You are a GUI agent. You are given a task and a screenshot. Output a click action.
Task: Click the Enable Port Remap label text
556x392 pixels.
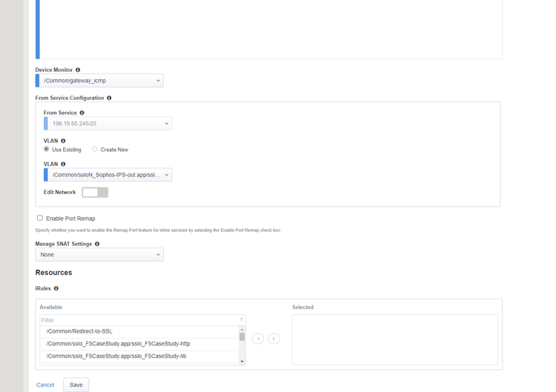70,219
